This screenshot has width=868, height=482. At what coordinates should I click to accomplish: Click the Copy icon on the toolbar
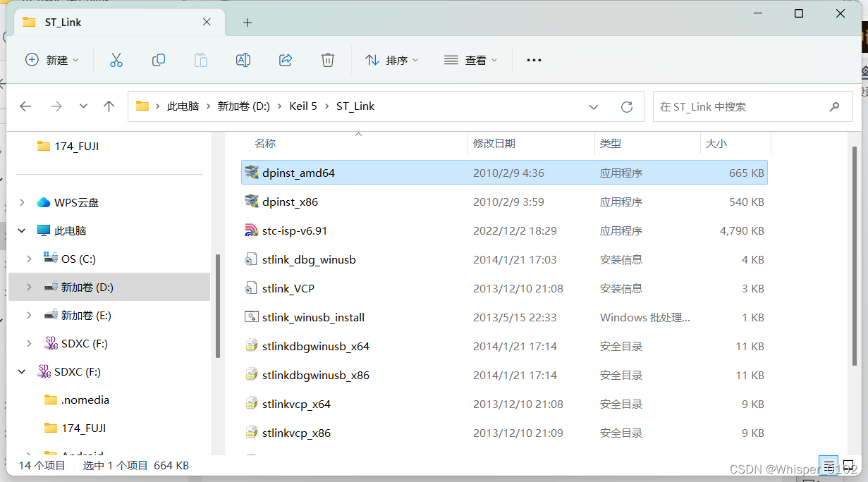(159, 60)
